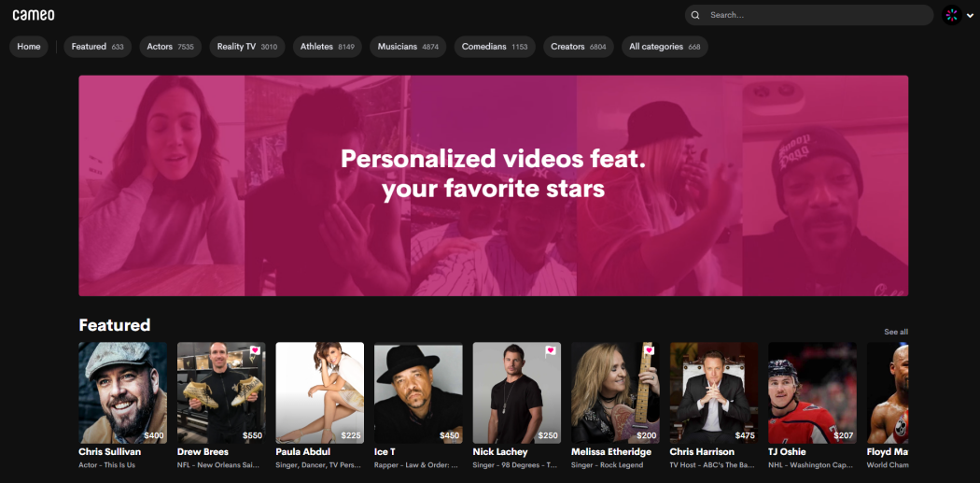The width and height of the screenshot is (980, 483).
Task: Browse the Comedians category
Action: click(x=495, y=47)
